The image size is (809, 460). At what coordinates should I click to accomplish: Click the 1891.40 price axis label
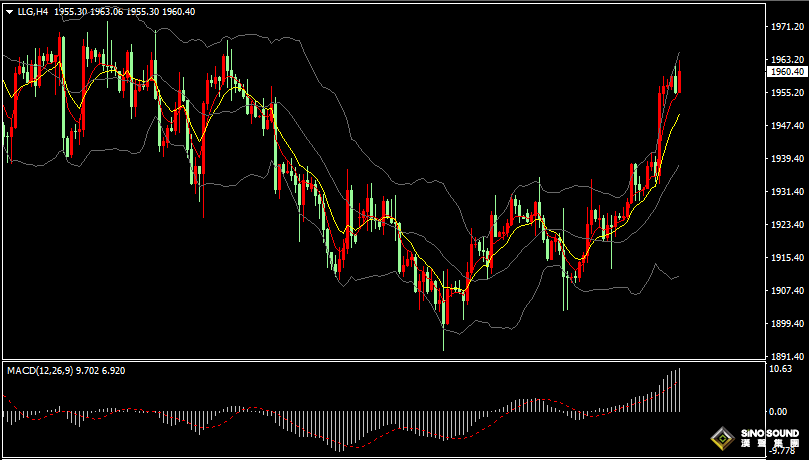point(786,356)
